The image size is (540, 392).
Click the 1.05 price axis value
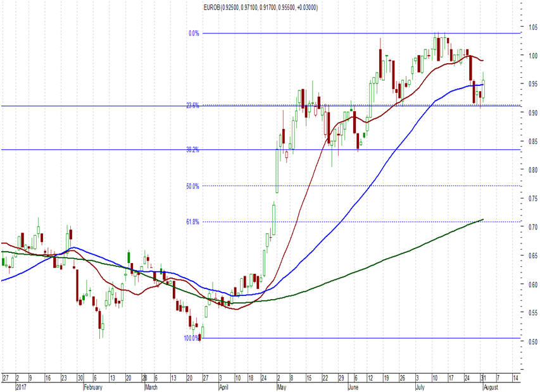coord(533,27)
